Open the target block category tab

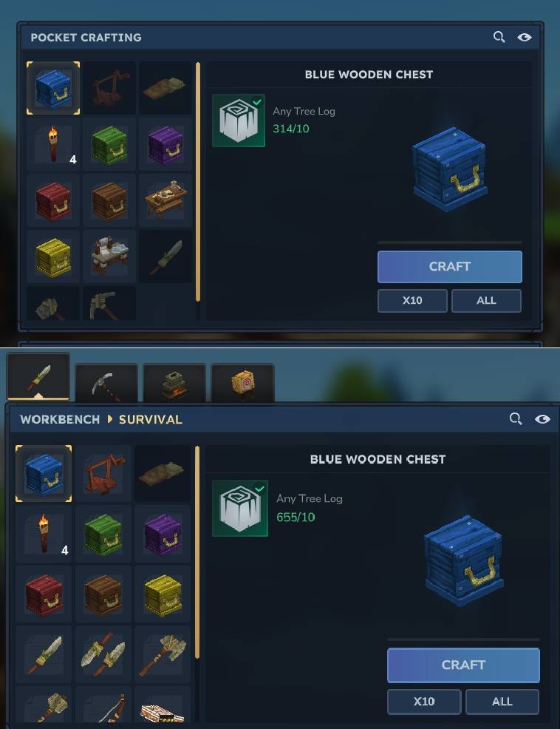(242, 383)
